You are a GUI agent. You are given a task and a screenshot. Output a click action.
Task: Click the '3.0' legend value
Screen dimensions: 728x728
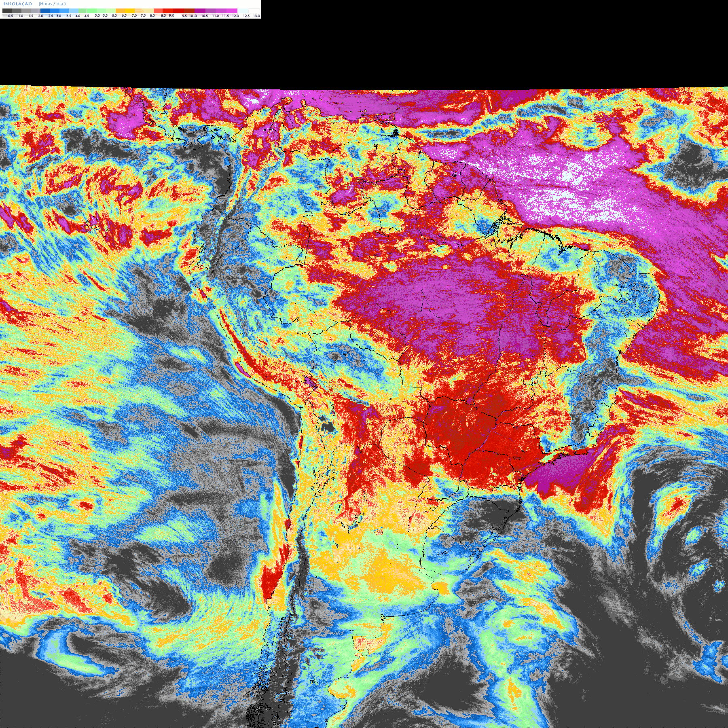59,16
